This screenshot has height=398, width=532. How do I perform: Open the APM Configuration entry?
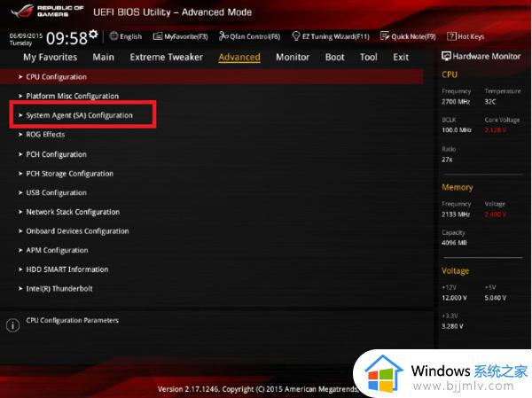click(57, 250)
